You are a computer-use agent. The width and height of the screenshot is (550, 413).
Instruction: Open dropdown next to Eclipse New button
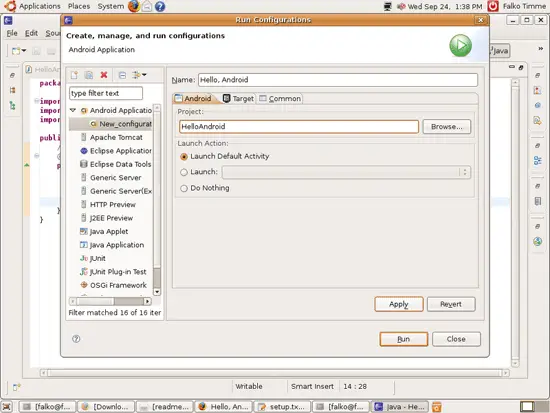point(24,51)
